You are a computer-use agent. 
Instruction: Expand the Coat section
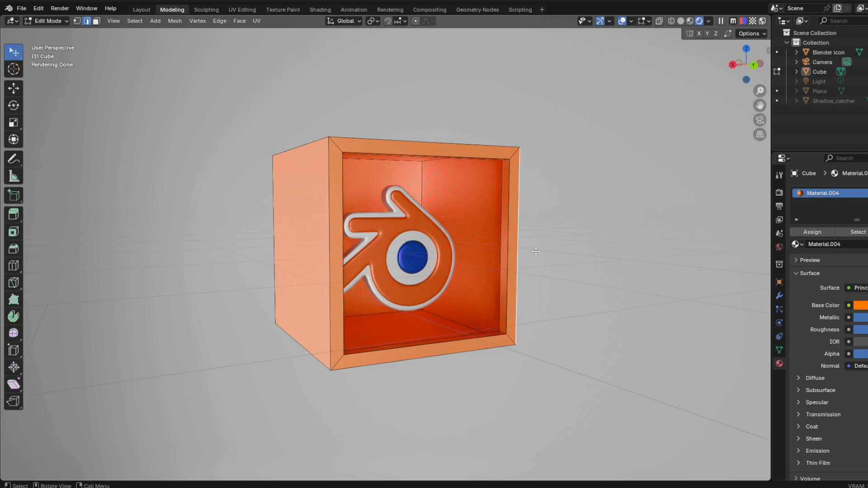[811, 427]
